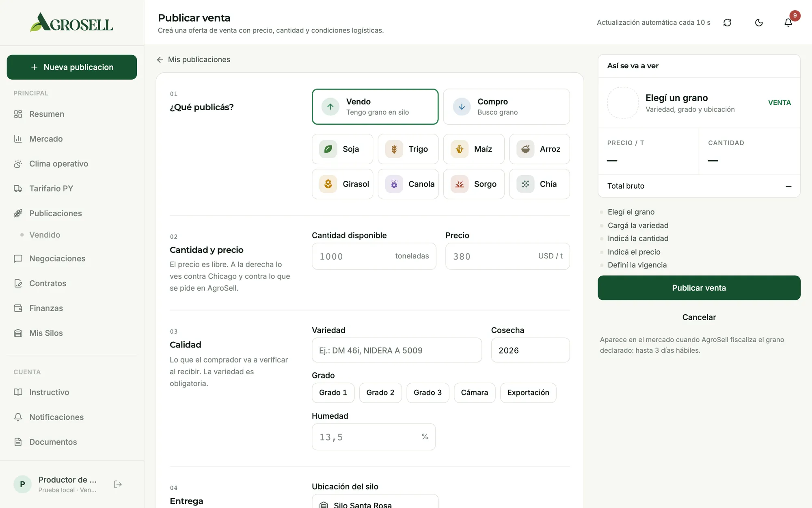
Task: Click the Sorgo plant icon
Action: (x=460, y=184)
